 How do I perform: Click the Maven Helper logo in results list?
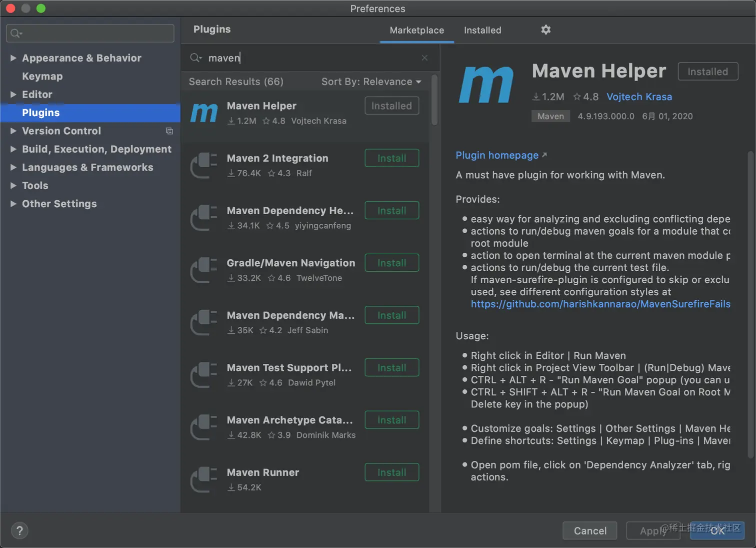204,113
